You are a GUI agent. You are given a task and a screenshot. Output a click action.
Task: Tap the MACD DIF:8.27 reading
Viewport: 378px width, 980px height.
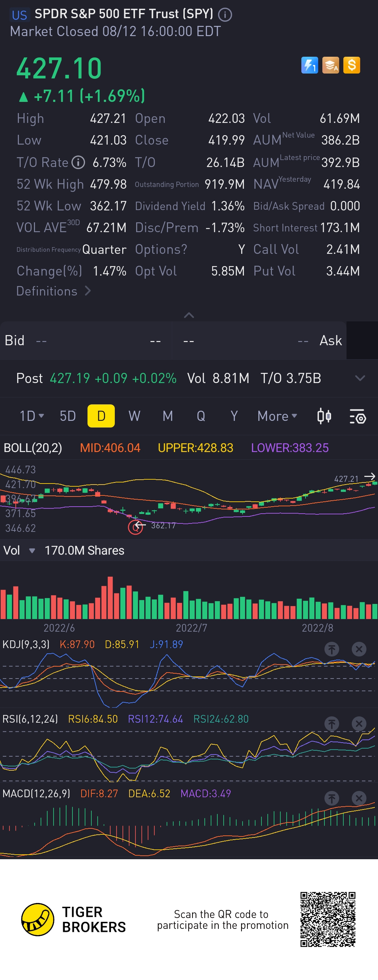(99, 793)
